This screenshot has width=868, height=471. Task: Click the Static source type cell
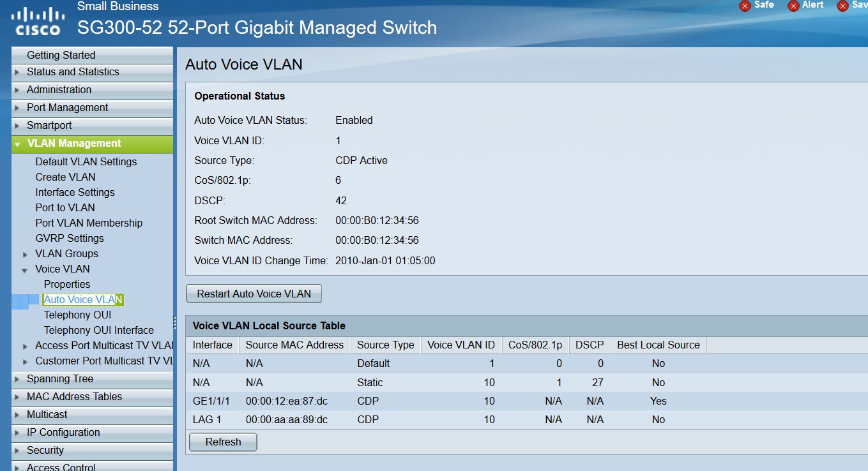point(370,382)
